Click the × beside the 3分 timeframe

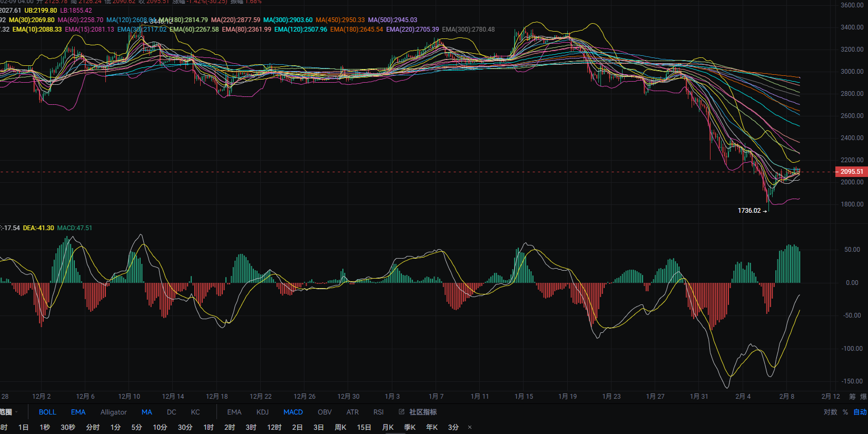[470, 427]
